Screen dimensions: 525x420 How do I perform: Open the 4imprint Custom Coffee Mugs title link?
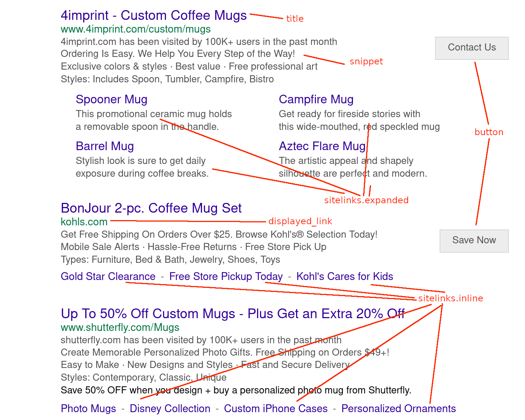(x=154, y=15)
